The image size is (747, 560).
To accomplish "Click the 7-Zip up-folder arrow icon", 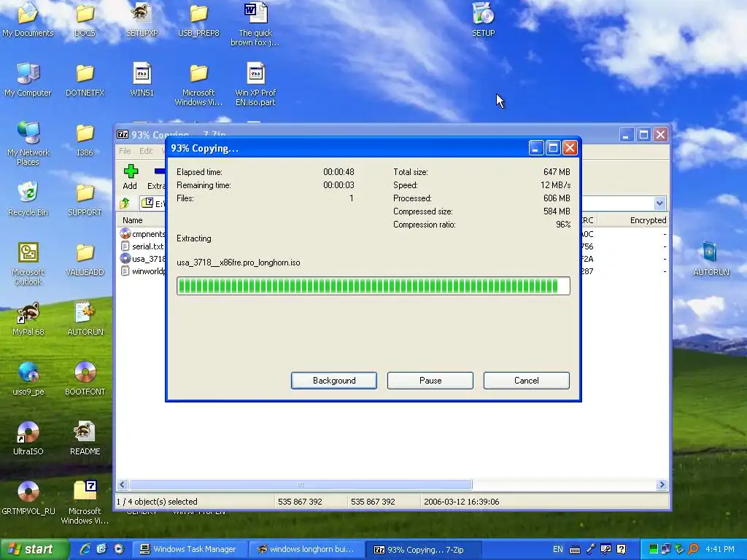I will [125, 203].
